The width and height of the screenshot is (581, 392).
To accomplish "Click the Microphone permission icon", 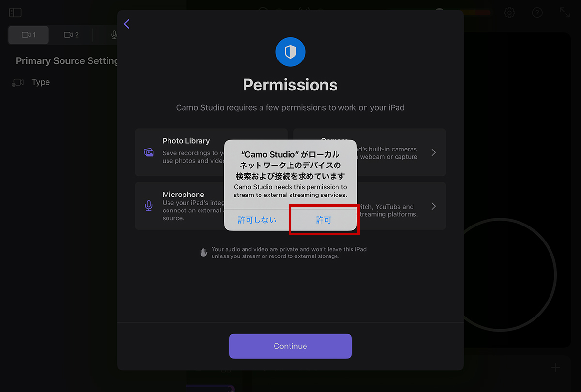I will tap(149, 206).
